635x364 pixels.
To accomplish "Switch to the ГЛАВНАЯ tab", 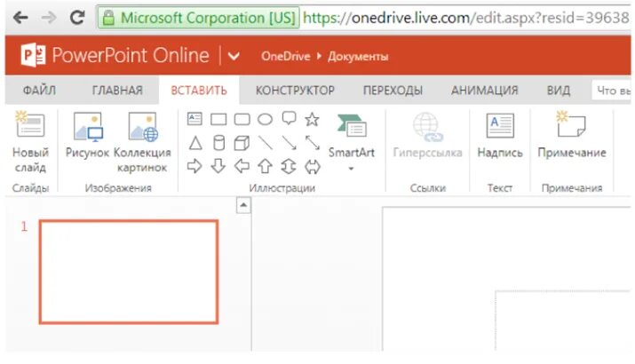I will point(117,90).
